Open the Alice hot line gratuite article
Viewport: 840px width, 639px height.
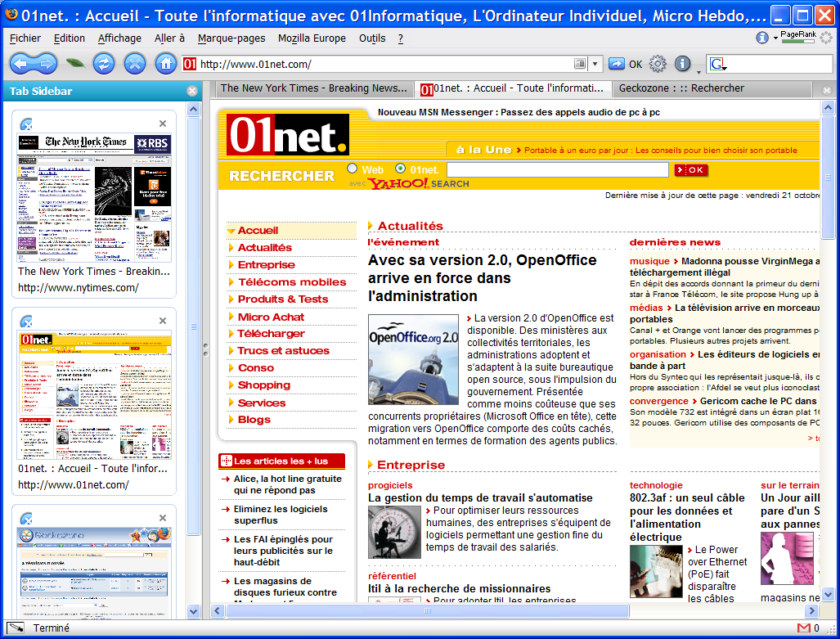[x=288, y=484]
